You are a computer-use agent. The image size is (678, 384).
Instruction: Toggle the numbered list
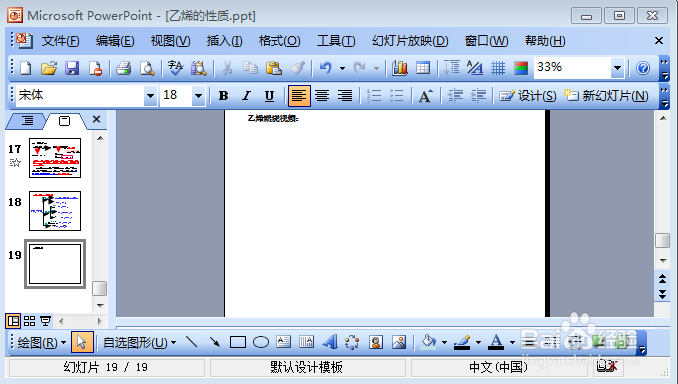pyautogui.click(x=374, y=96)
